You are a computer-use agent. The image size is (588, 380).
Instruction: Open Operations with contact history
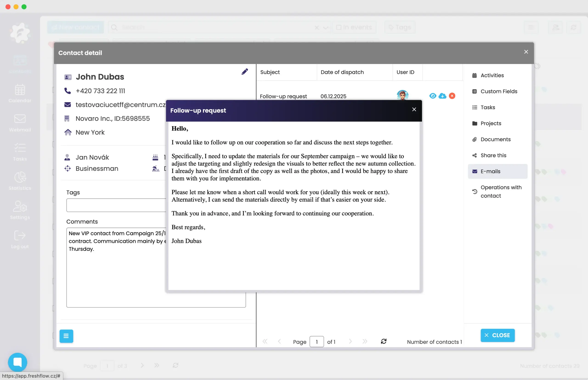[500, 191]
